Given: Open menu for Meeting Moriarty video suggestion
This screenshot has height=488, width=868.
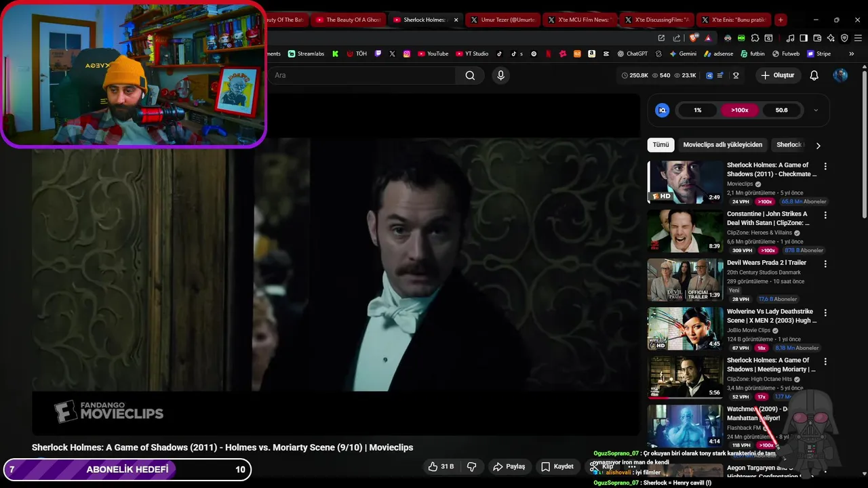Looking at the screenshot, I should point(825,361).
